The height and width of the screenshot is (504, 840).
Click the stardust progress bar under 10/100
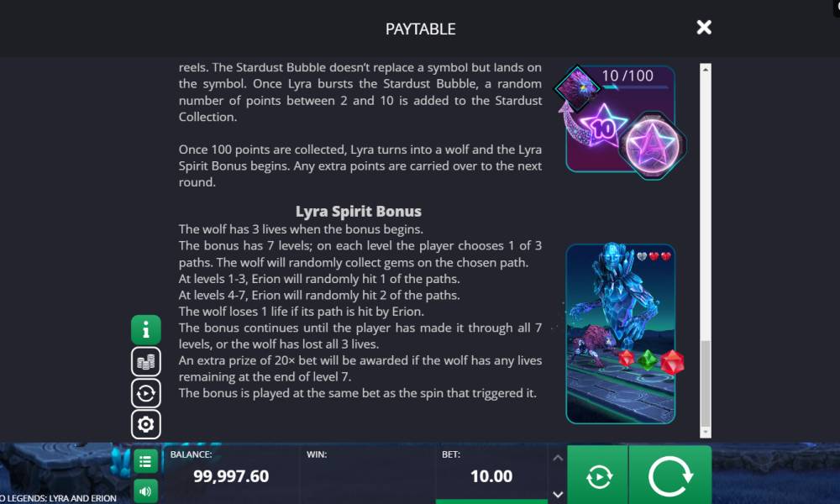tap(636, 87)
